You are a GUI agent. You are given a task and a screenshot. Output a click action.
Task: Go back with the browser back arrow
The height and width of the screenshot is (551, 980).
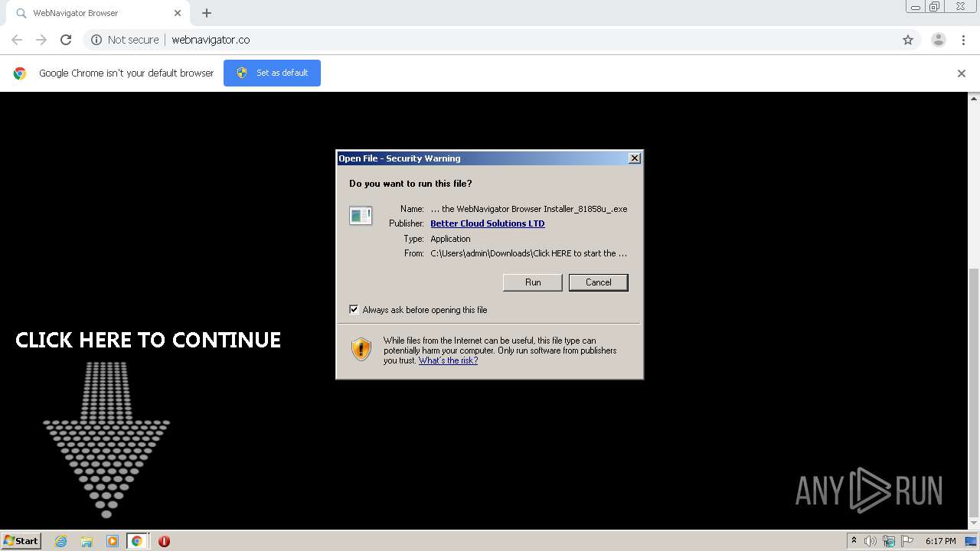17,40
